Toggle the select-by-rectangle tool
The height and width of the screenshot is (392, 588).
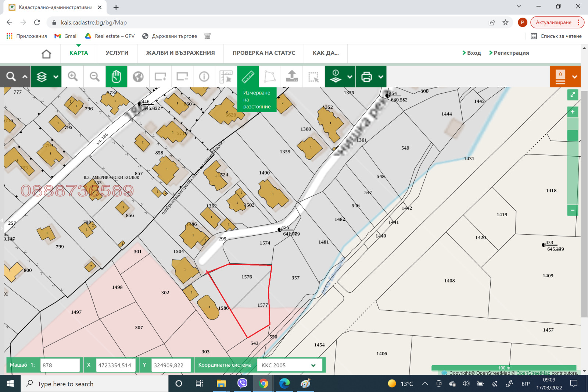pyautogui.click(x=313, y=76)
